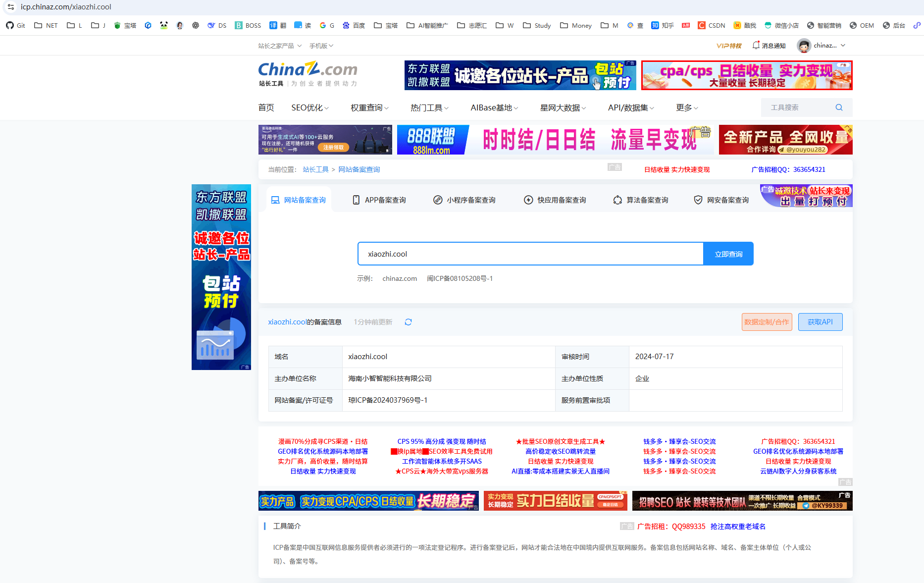The image size is (924, 583).
Task: Open the 网站备案查询 breadcrumb link
Action: [359, 169]
